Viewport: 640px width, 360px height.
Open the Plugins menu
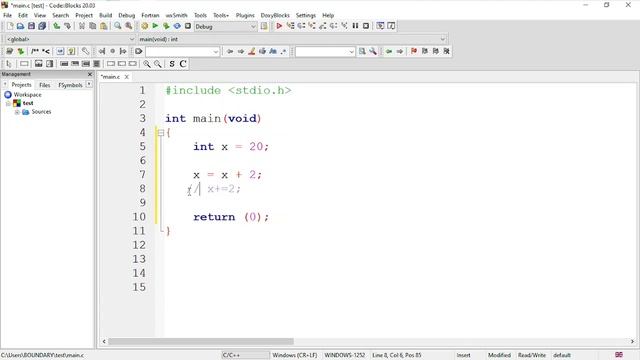[x=245, y=15]
